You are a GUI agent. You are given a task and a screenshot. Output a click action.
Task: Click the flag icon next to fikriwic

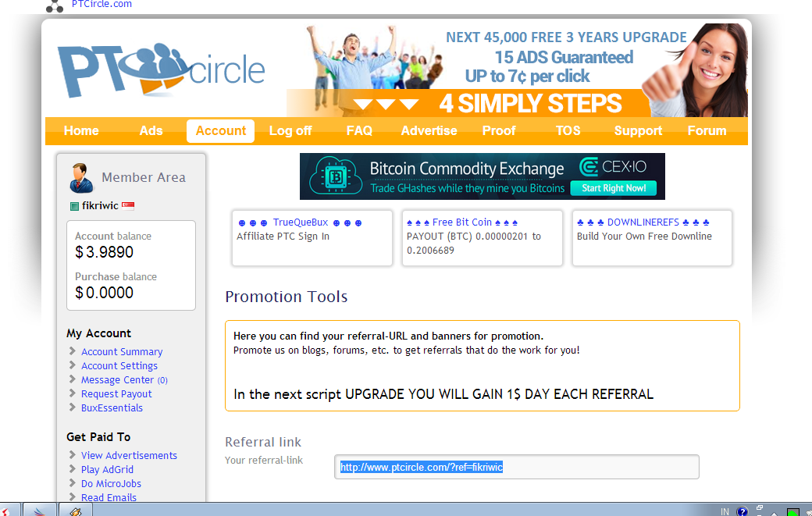pos(128,205)
